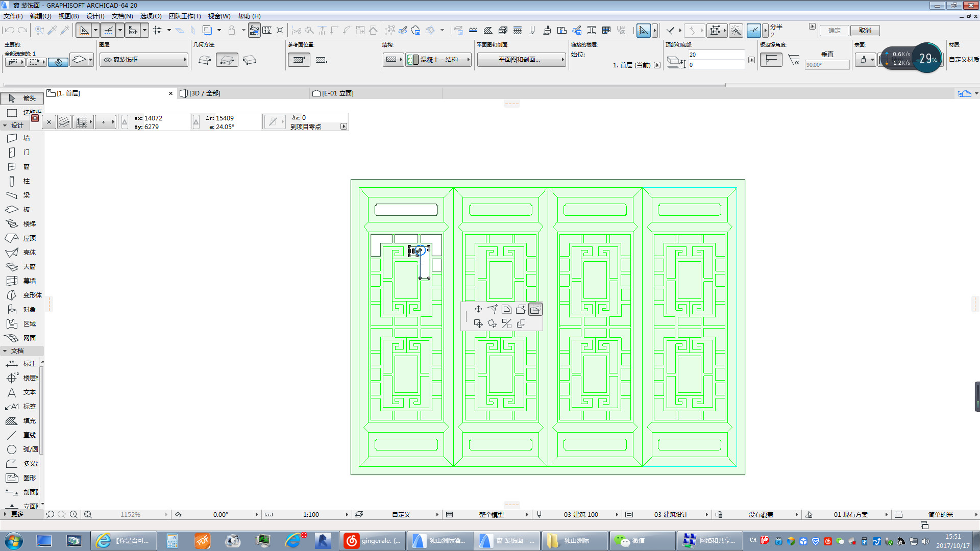Screen dimensions: 980x551
Task: Open the 混凝土 - 结构 material dropdown
Action: click(438, 60)
